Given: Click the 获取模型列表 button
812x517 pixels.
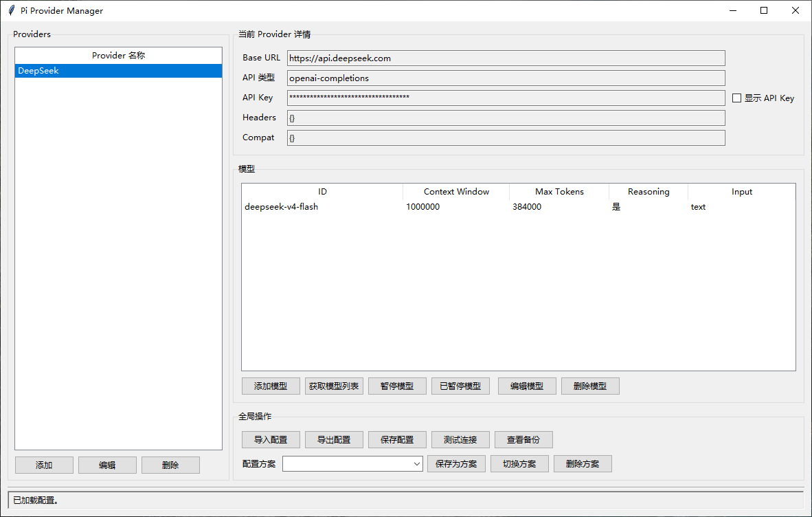Looking at the screenshot, I should point(334,386).
